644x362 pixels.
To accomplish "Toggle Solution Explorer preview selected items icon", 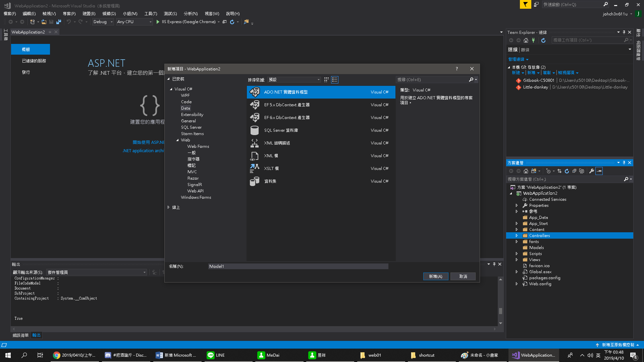I will click(599, 171).
